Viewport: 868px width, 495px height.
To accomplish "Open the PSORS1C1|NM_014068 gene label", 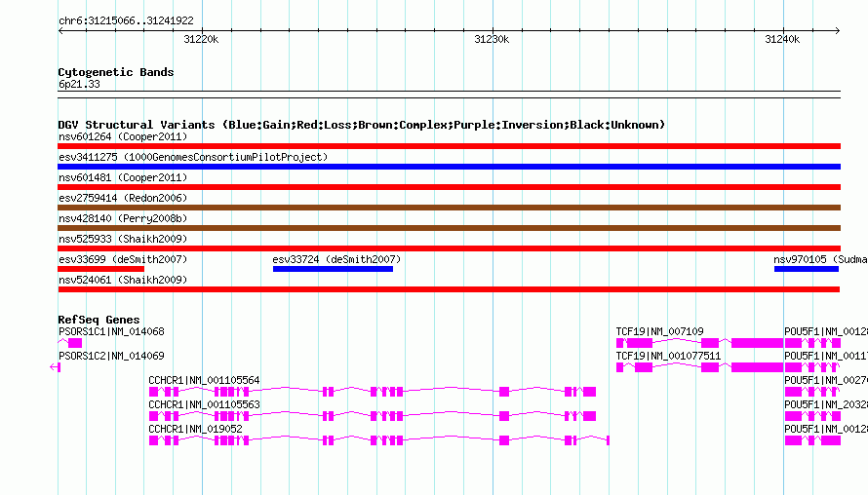I will (111, 332).
